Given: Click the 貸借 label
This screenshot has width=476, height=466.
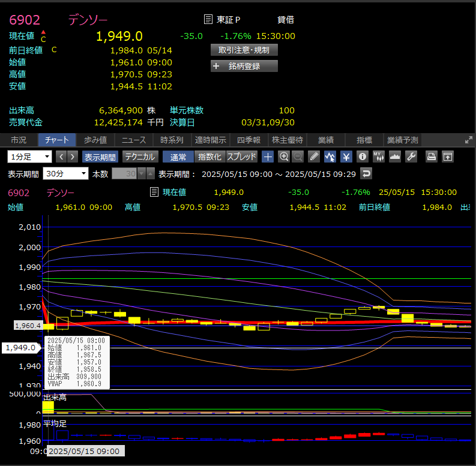Looking at the screenshot, I should pos(286,20).
